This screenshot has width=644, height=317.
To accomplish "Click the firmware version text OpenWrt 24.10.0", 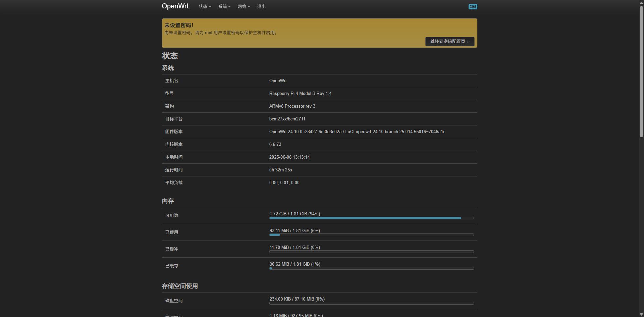I will [285, 131].
